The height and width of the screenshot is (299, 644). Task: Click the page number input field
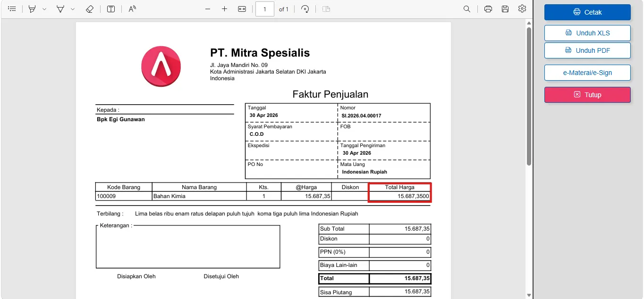pyautogui.click(x=265, y=9)
